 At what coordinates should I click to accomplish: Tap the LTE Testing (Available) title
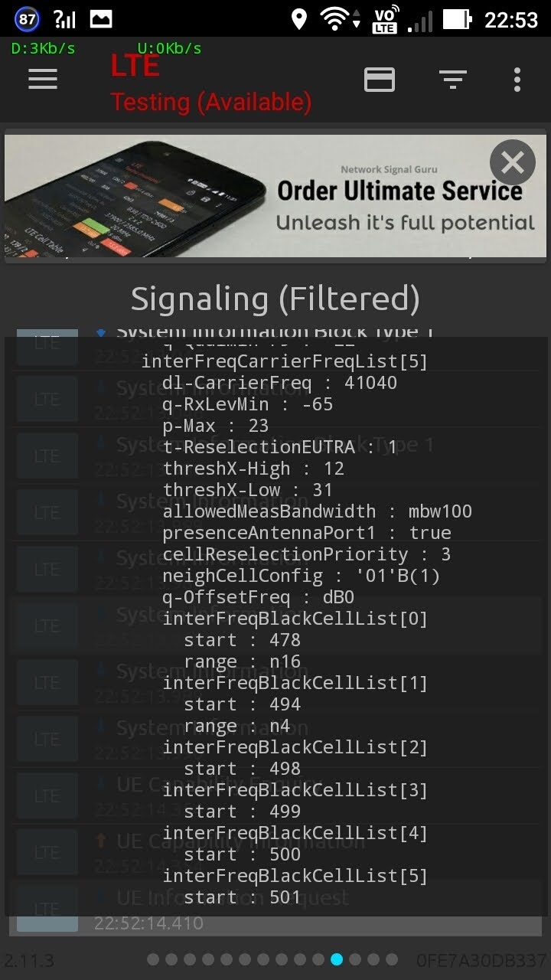[211, 86]
